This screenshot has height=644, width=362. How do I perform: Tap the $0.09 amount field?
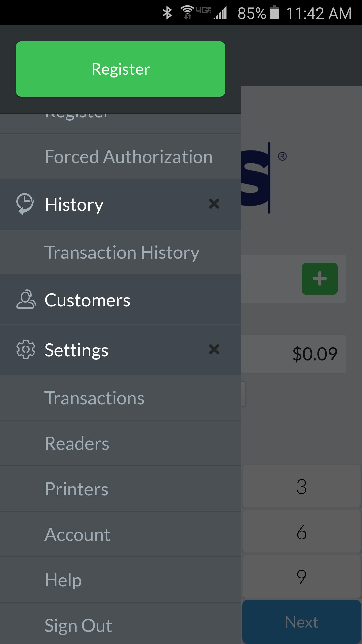(294, 354)
